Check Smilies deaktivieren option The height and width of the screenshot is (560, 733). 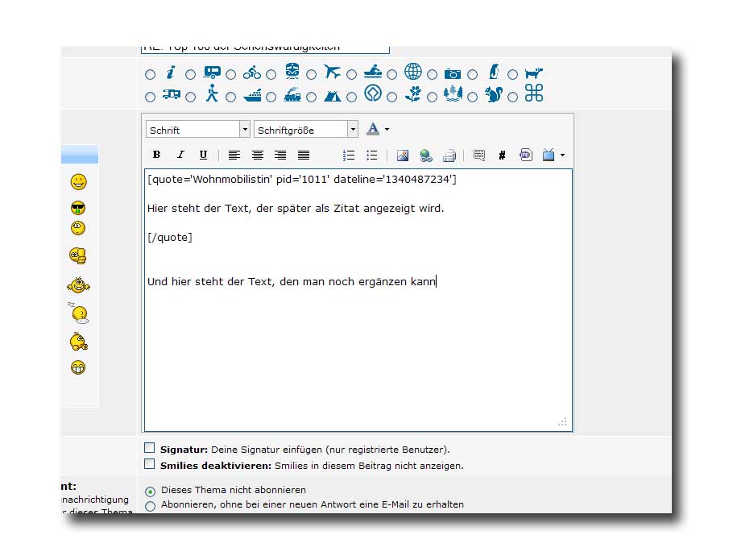[x=149, y=464]
